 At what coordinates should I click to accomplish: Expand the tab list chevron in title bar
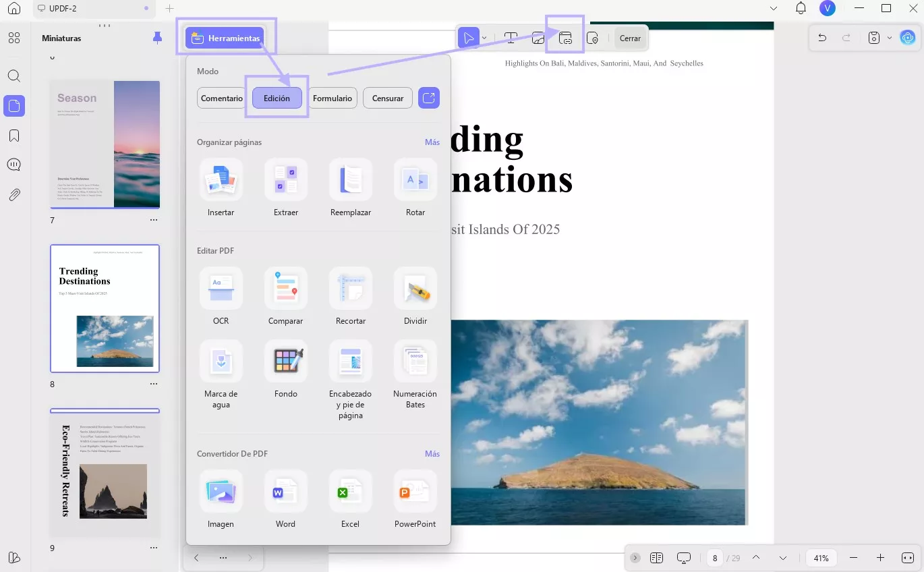[x=774, y=8]
